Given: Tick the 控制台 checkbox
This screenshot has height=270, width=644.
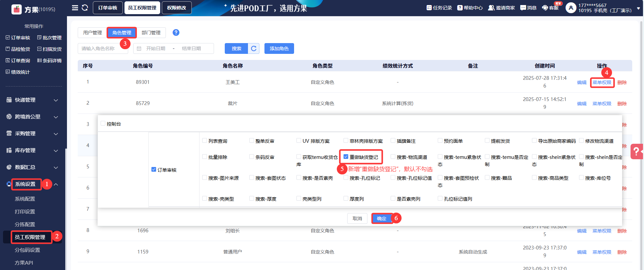Looking at the screenshot, I should [x=103, y=124].
